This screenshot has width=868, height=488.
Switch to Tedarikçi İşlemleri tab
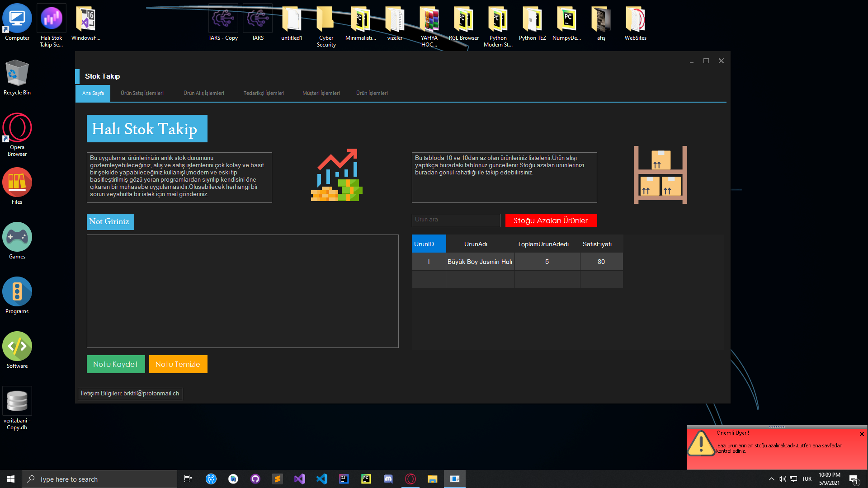264,93
